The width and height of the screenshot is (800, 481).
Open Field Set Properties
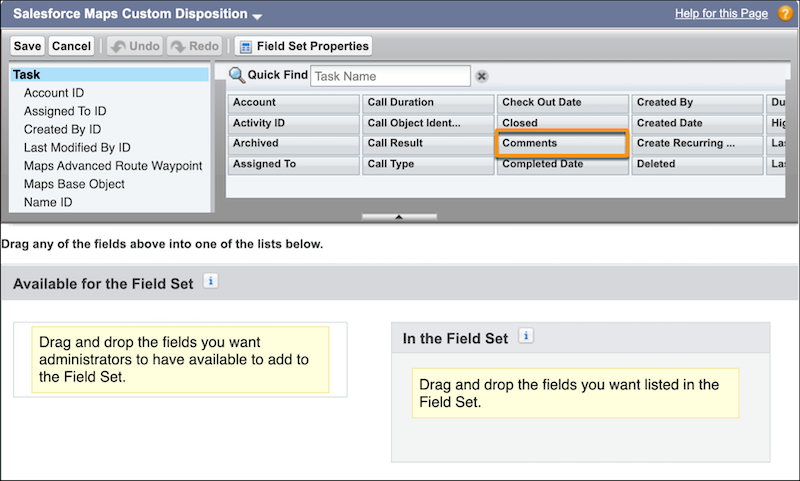(x=304, y=46)
